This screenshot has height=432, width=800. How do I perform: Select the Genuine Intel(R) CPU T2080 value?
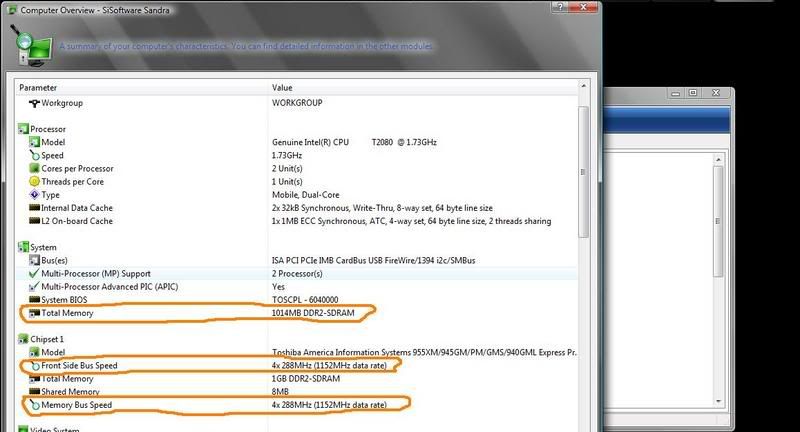coord(354,142)
